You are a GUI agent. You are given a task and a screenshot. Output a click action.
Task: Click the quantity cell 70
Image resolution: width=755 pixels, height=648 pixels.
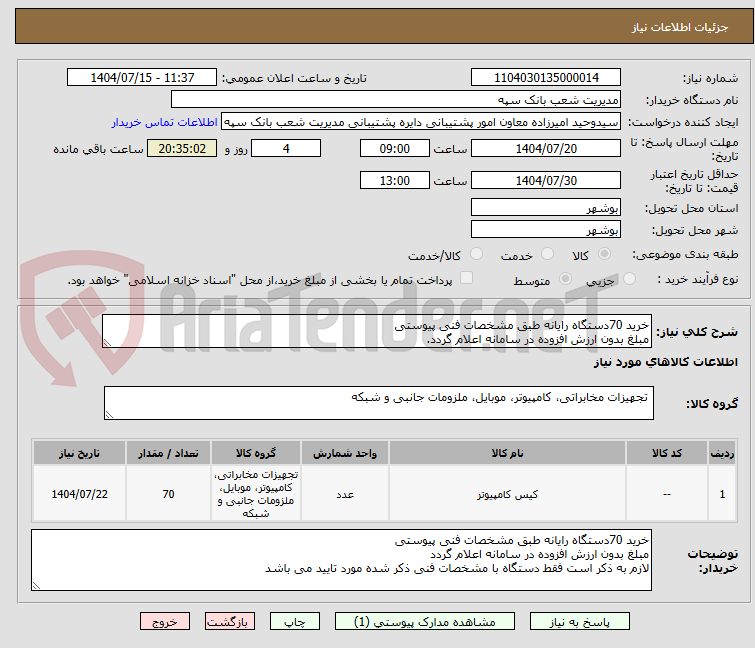click(x=168, y=494)
